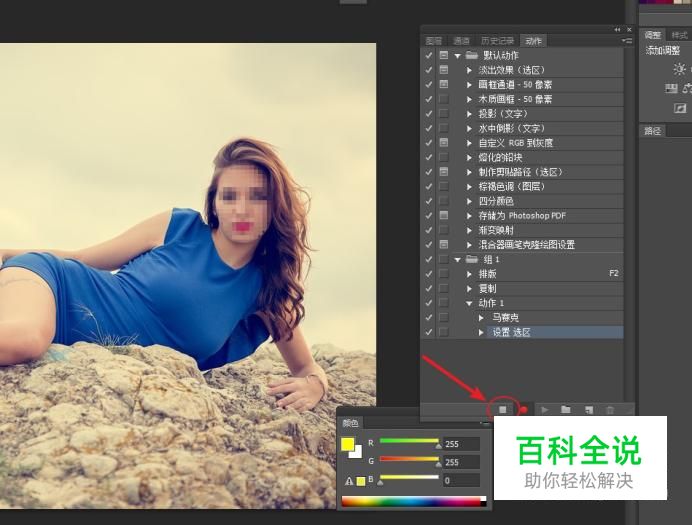692x525 pixels.
Task: Collapse the panel with double-arrow icon
Action: click(x=617, y=30)
